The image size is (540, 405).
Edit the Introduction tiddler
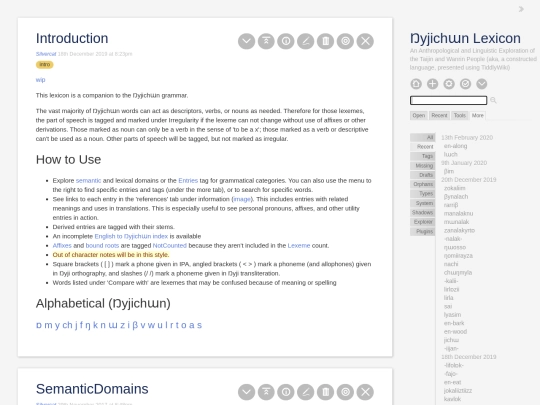(x=306, y=41)
